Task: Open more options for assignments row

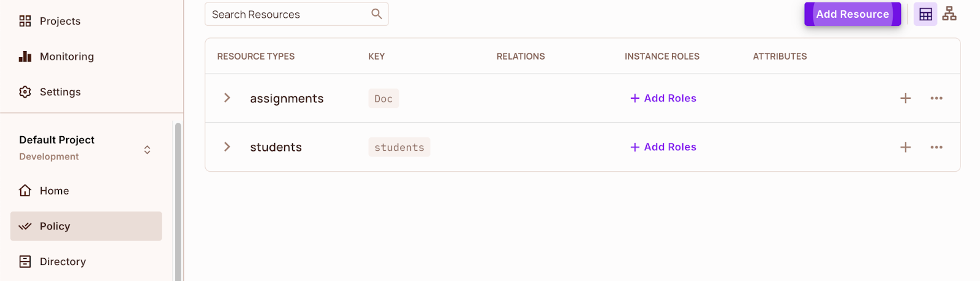Action: coord(936,98)
